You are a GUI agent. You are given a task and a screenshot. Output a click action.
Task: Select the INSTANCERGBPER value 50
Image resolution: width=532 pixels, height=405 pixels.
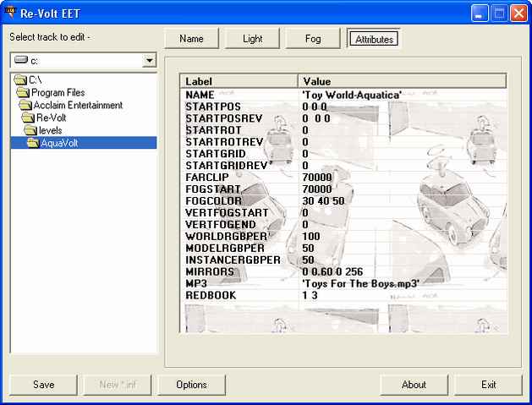click(x=403, y=260)
